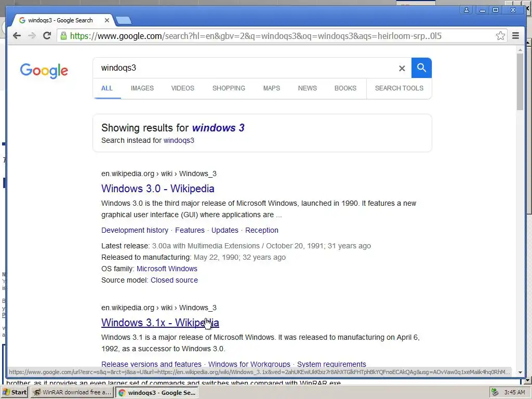Image resolution: width=532 pixels, height=399 pixels.
Task: Go back with the browser back arrow
Action: (17, 36)
